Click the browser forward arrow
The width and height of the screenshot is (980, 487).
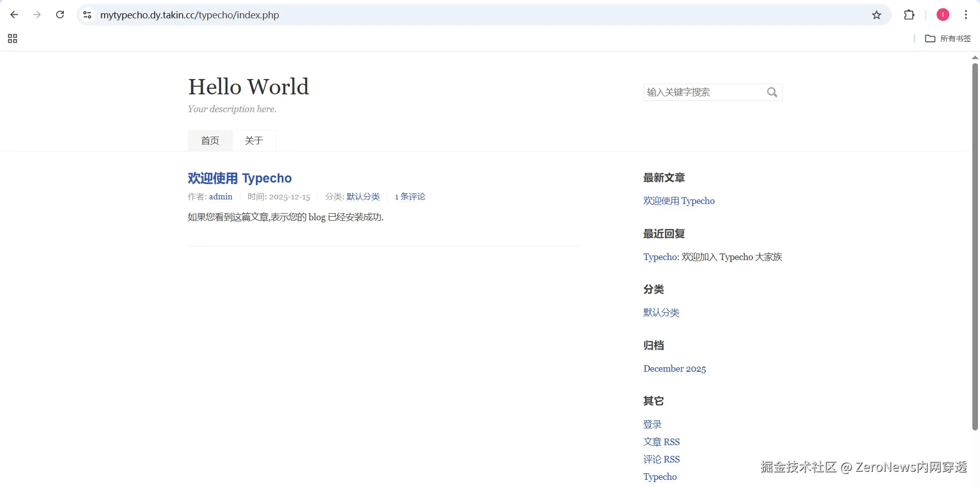tap(37, 15)
